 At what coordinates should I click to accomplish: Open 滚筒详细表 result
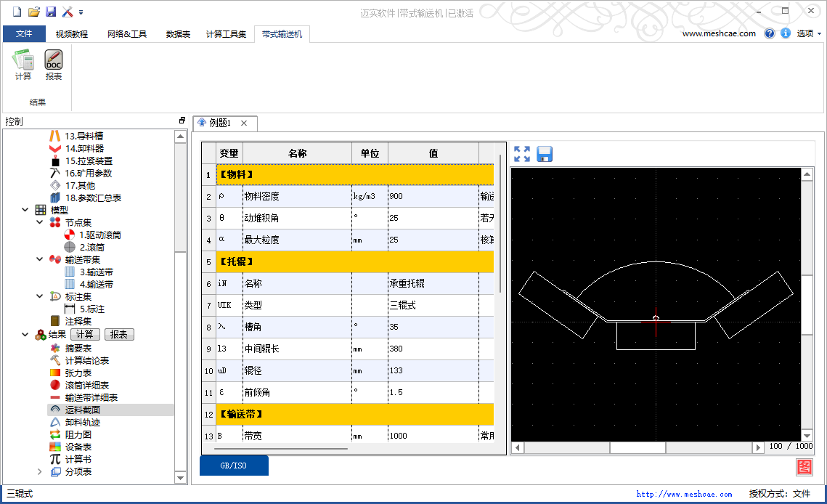point(86,385)
